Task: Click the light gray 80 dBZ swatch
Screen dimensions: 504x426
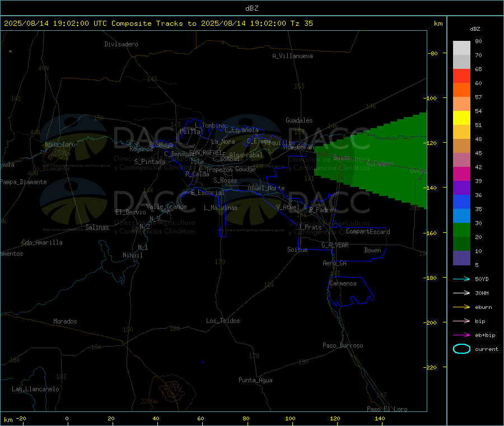Action: (x=461, y=48)
